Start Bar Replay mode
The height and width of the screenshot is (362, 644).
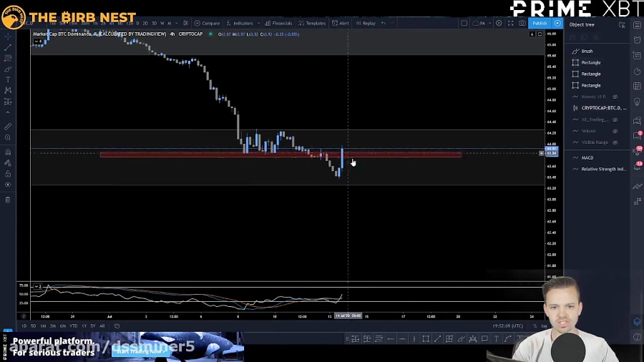point(366,24)
